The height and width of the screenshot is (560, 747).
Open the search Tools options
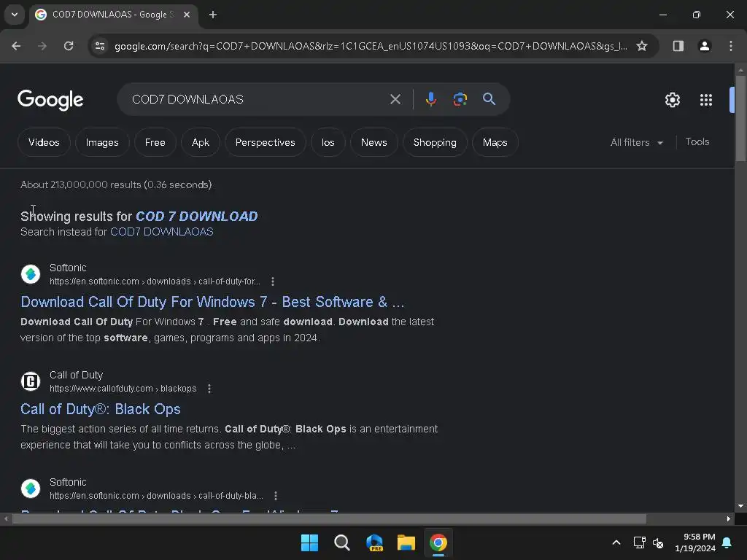(x=697, y=142)
